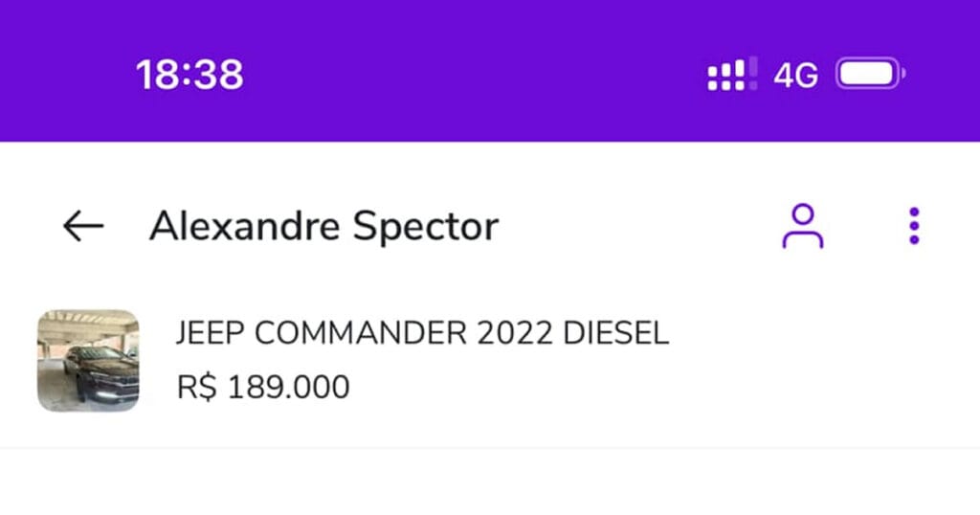The height and width of the screenshot is (515, 980).
Task: Tap the signal strength bars icon
Action: point(731,75)
